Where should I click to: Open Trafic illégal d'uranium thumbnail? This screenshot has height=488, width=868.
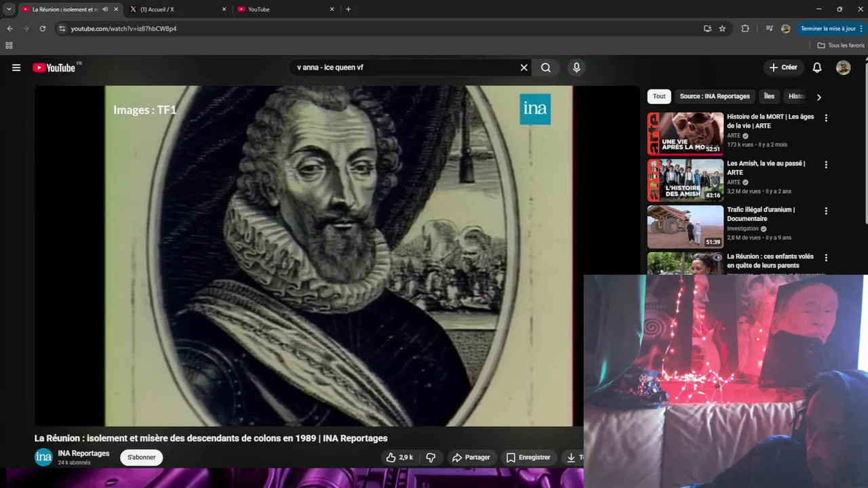(x=686, y=227)
